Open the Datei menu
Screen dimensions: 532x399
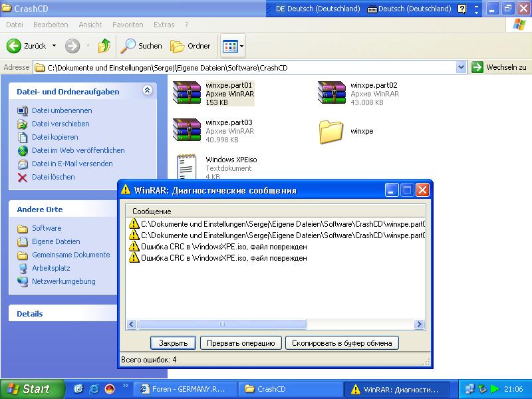(x=15, y=25)
